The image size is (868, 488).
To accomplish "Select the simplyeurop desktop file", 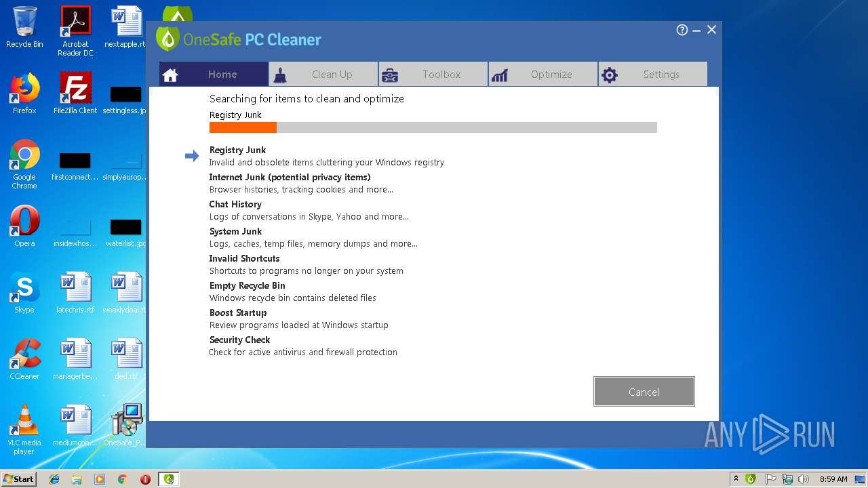I will click(x=125, y=167).
